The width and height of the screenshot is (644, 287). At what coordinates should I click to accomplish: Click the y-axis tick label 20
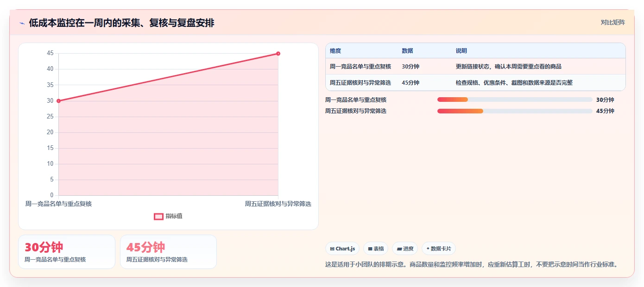click(50, 132)
